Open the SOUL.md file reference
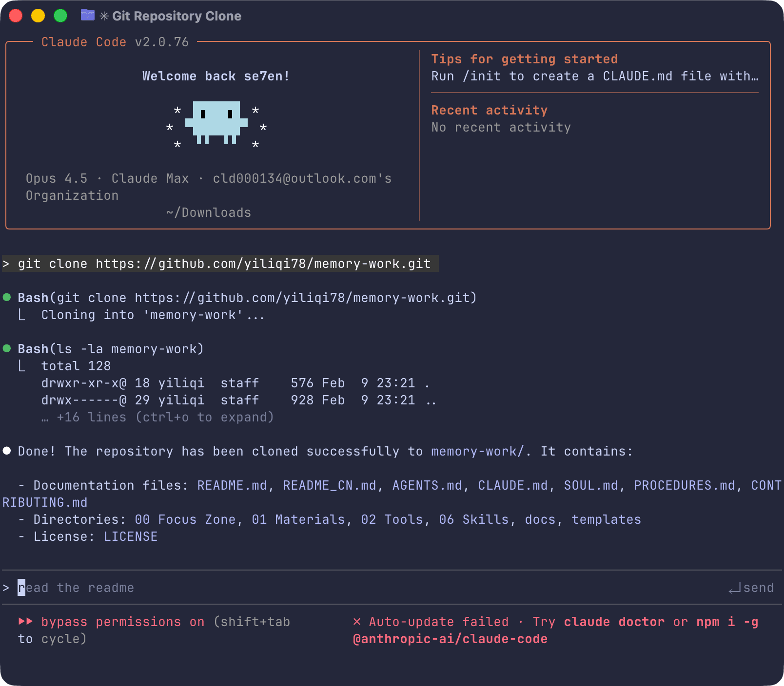The image size is (784, 686). (x=591, y=486)
